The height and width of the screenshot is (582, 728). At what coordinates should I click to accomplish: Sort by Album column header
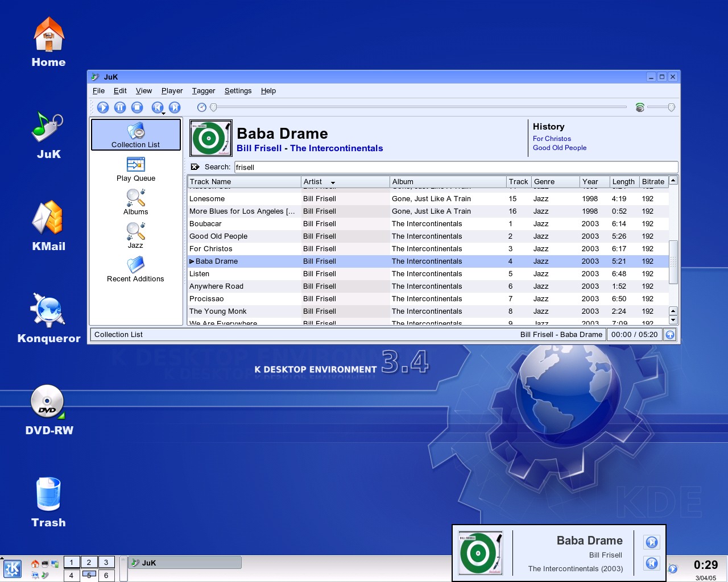point(448,182)
